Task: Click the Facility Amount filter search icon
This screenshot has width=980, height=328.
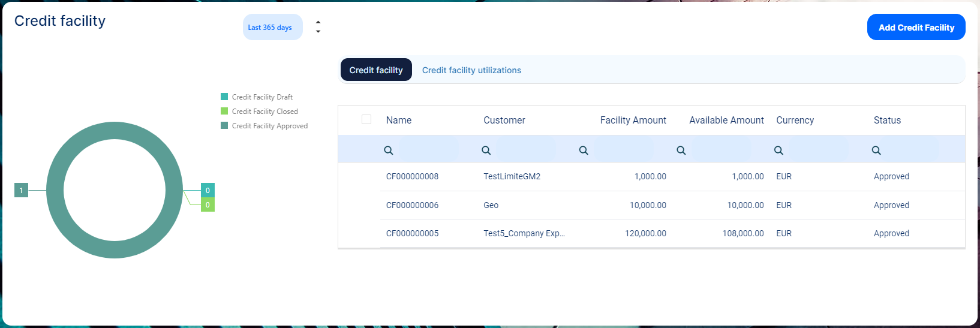Action: click(x=584, y=151)
